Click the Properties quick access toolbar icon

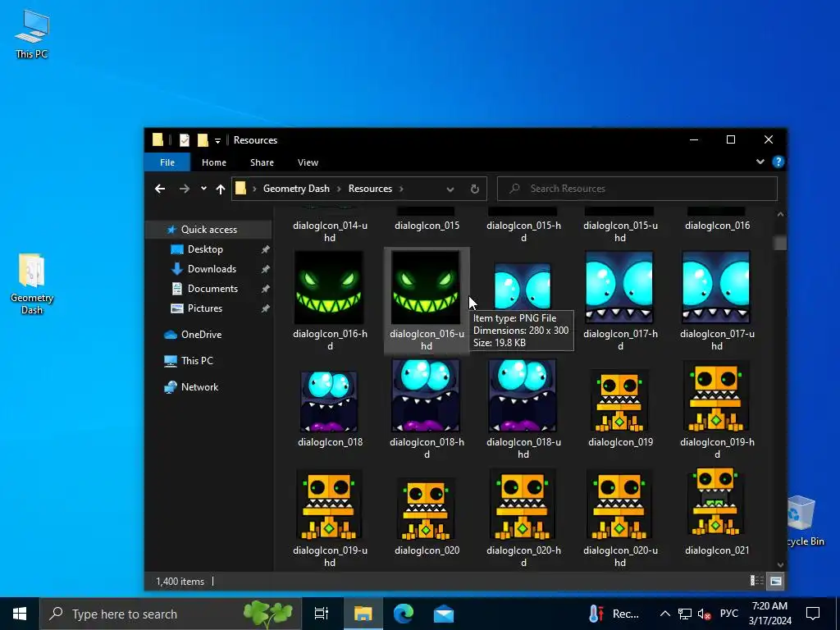tap(185, 140)
